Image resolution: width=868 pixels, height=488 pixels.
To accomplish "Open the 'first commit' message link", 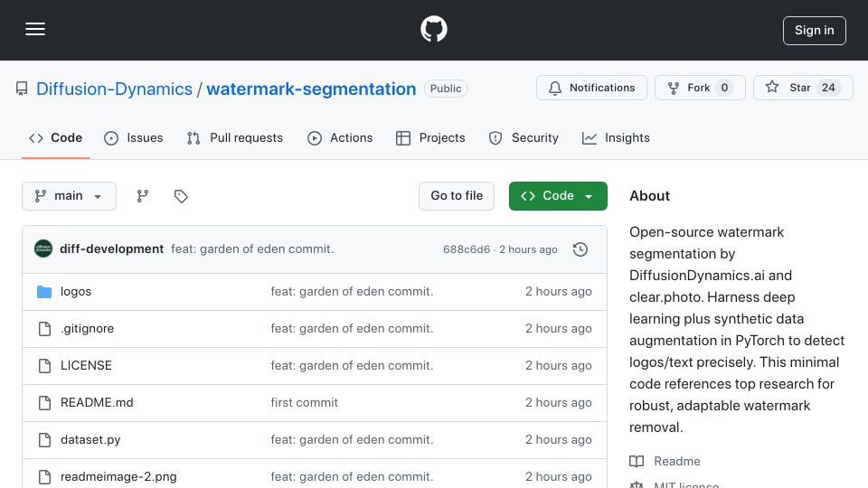I will pyautogui.click(x=304, y=403).
